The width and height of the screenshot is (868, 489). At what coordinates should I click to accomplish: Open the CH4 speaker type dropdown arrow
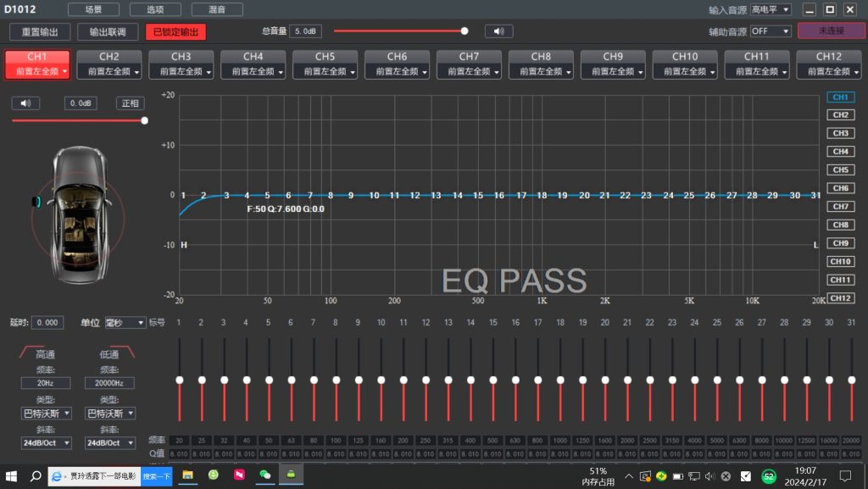280,71
